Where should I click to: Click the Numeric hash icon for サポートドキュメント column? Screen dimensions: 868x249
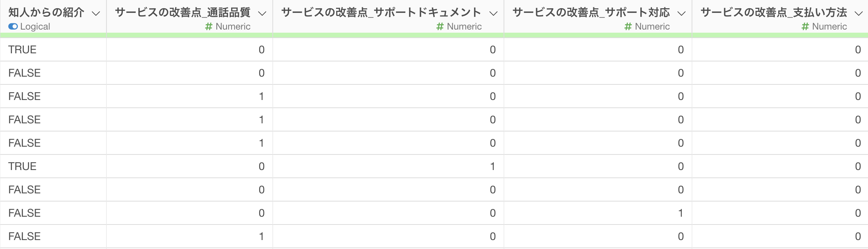(x=440, y=26)
